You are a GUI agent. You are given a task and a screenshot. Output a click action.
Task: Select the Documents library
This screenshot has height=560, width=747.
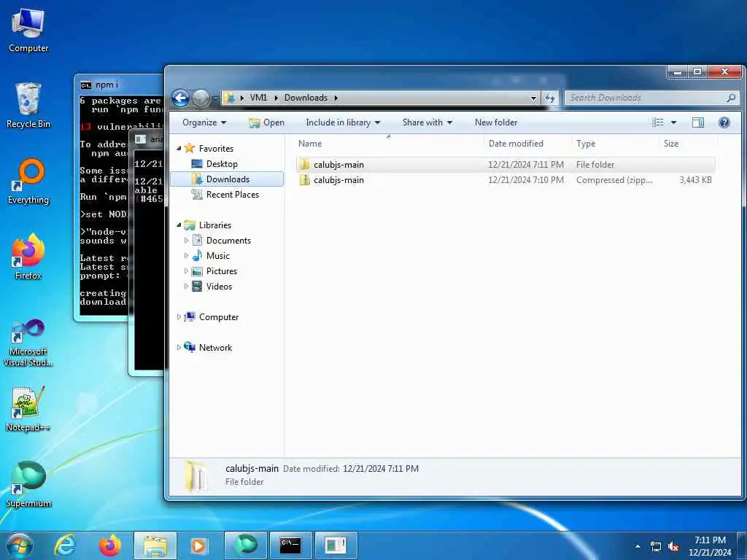pos(228,241)
